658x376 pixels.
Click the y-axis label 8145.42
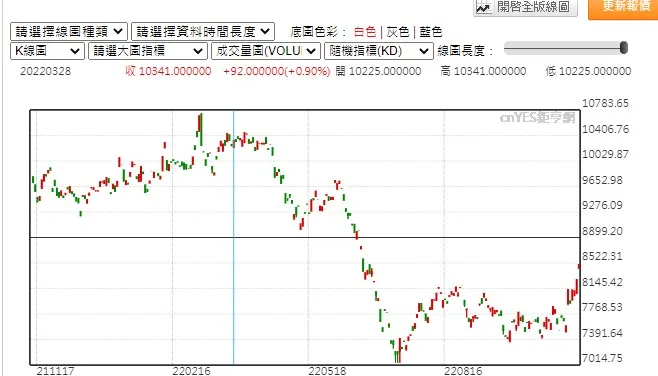603,282
